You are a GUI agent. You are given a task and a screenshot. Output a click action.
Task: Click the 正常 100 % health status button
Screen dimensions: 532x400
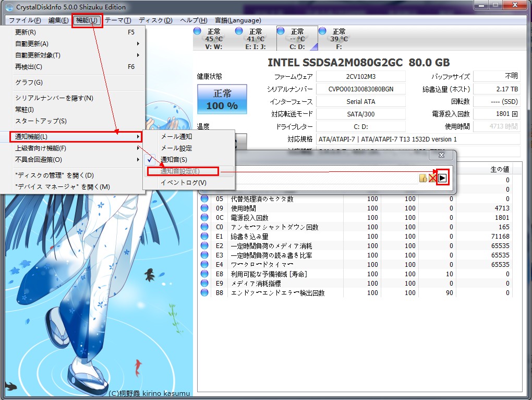[x=222, y=99]
